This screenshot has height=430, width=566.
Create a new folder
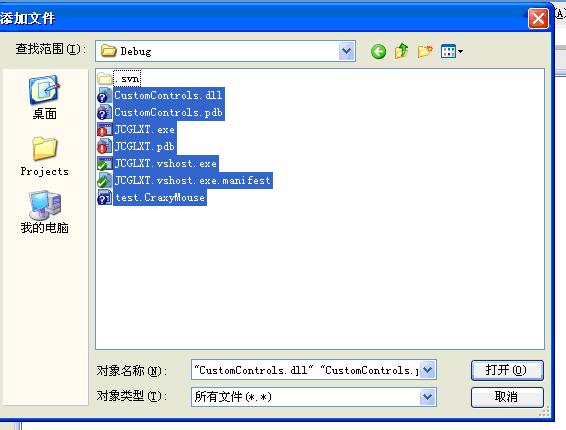click(x=425, y=51)
